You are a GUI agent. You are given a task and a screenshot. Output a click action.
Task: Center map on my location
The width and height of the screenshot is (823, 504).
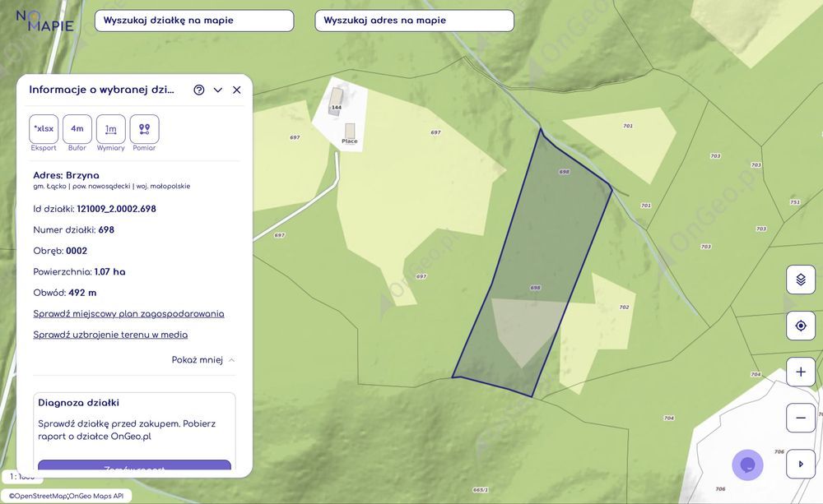click(800, 326)
